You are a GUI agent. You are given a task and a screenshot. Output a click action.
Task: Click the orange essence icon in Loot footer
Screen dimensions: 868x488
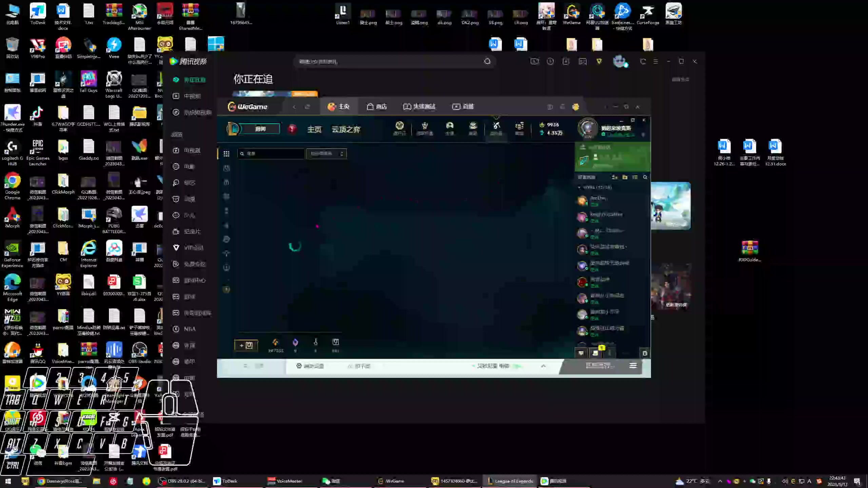pyautogui.click(x=275, y=342)
